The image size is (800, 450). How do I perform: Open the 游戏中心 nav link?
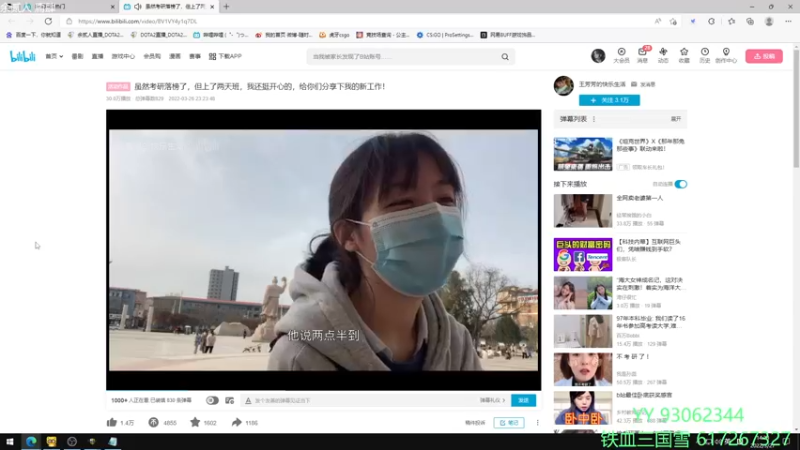coord(123,56)
